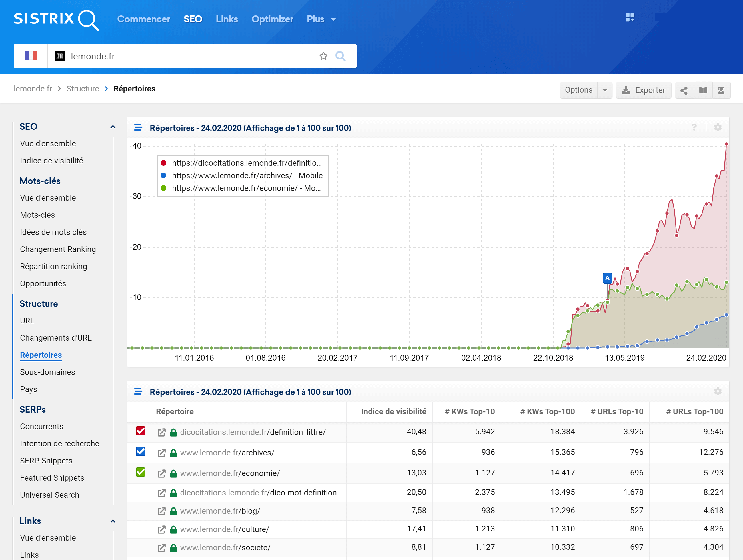743x560 pixels.
Task: Go to Structure breadcrumb
Action: (83, 89)
